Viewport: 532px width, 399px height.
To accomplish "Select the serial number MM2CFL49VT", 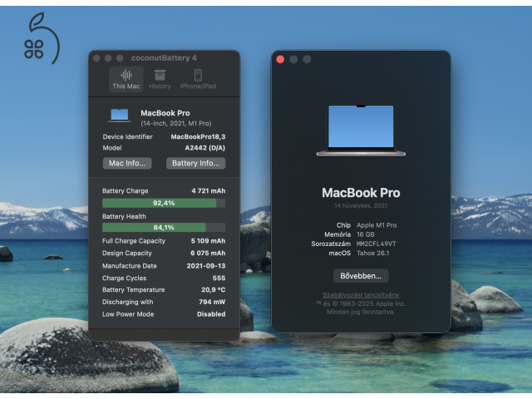I will [x=376, y=244].
